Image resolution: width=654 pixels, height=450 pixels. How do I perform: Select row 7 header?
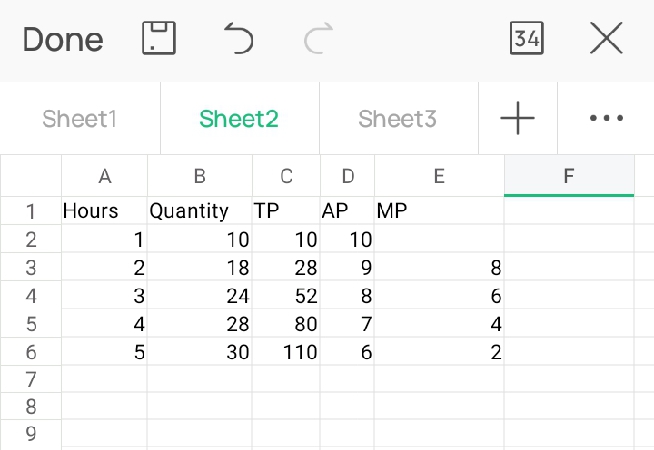click(x=30, y=380)
